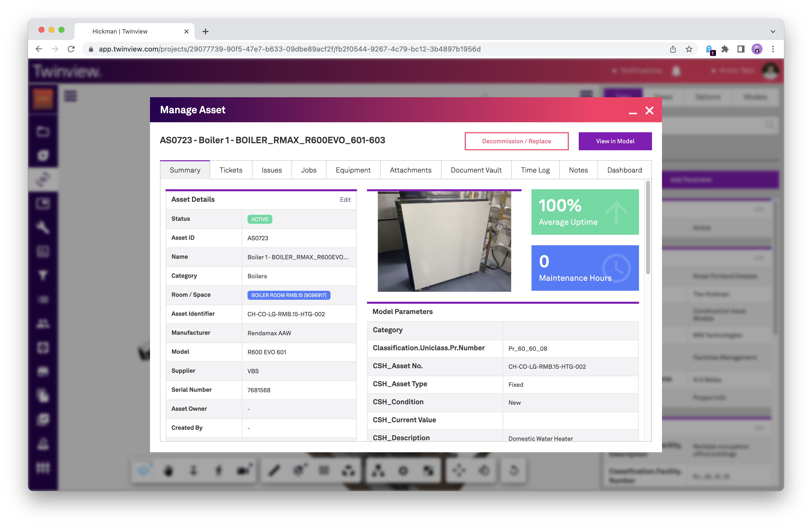Open the Chrome three-dot menu

coord(773,49)
